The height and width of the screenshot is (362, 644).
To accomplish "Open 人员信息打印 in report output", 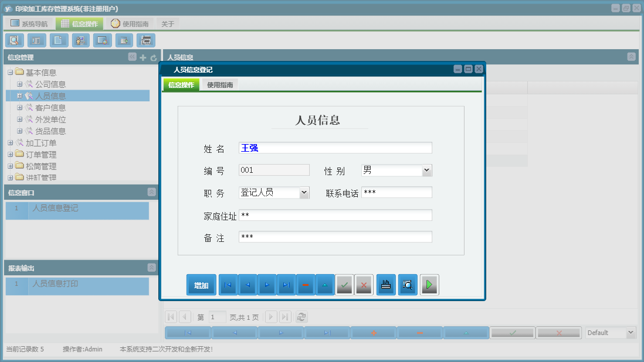I will 55,284.
